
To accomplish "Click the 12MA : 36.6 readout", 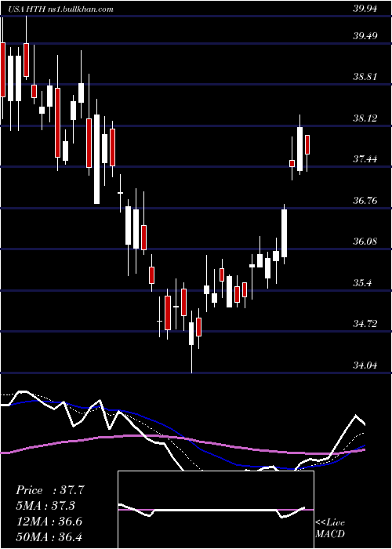I will tap(49, 522).
